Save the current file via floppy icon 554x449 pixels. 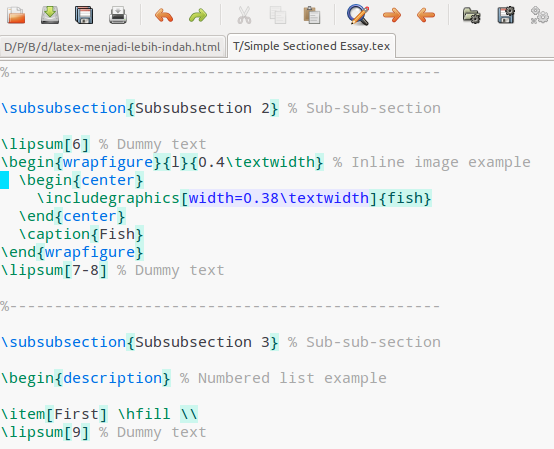[84, 15]
